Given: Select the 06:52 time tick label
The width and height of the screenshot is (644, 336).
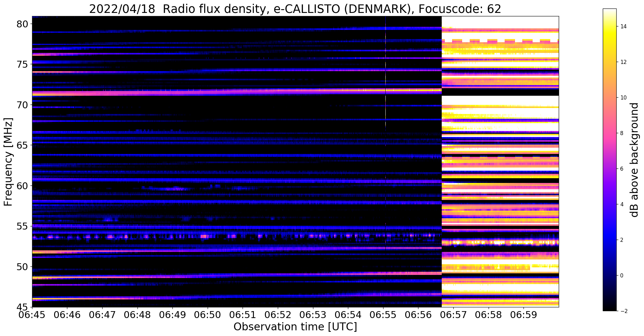Looking at the screenshot, I should click(x=278, y=315).
